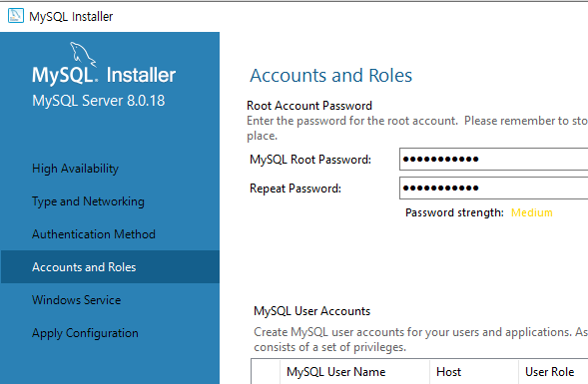Focus the Repeat Password field
This screenshot has width=588, height=384.
[x=493, y=188]
